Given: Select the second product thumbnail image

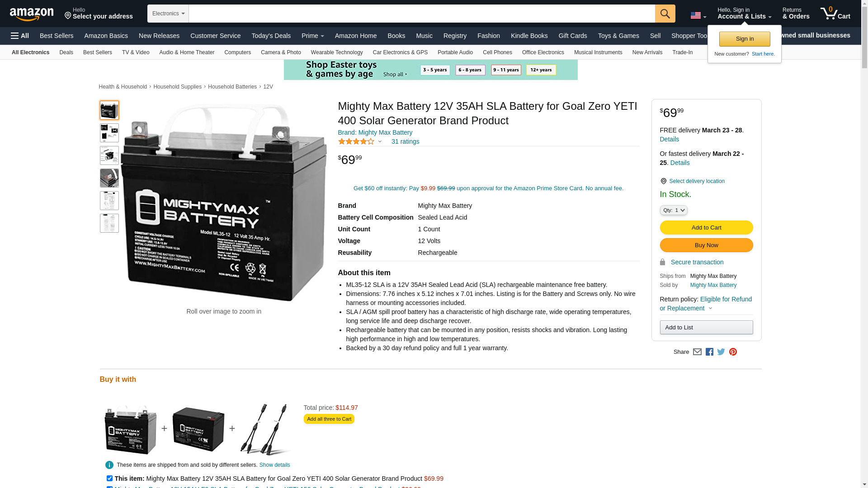Looking at the screenshot, I should pyautogui.click(x=109, y=133).
